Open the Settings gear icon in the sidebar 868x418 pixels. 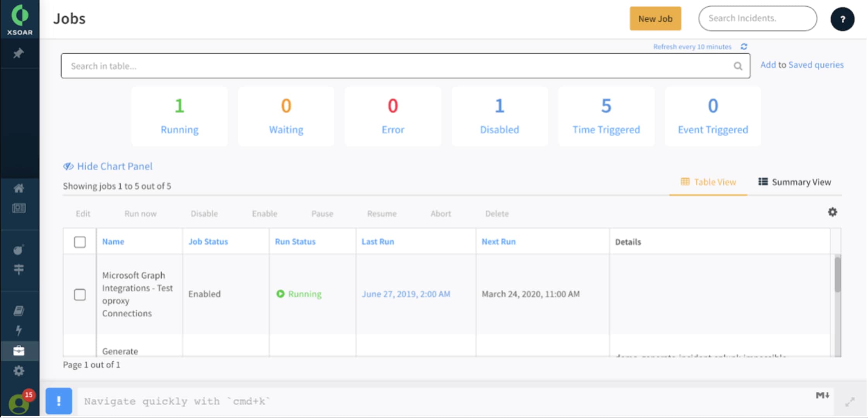[19, 371]
